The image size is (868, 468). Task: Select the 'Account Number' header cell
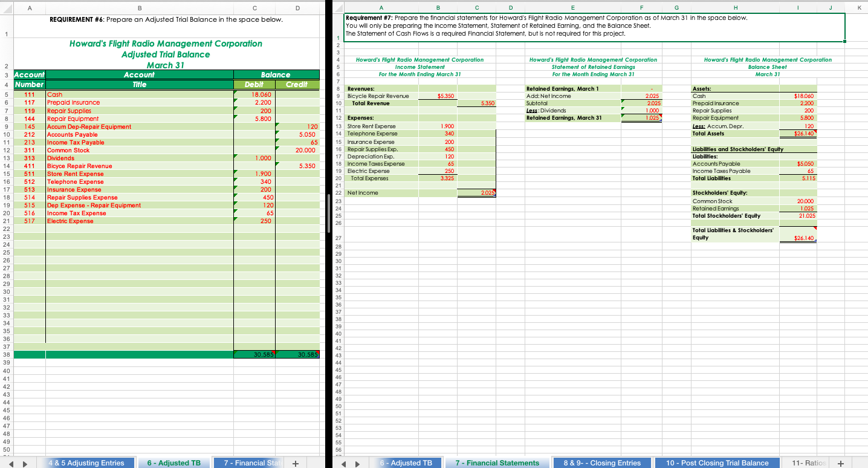pos(29,80)
